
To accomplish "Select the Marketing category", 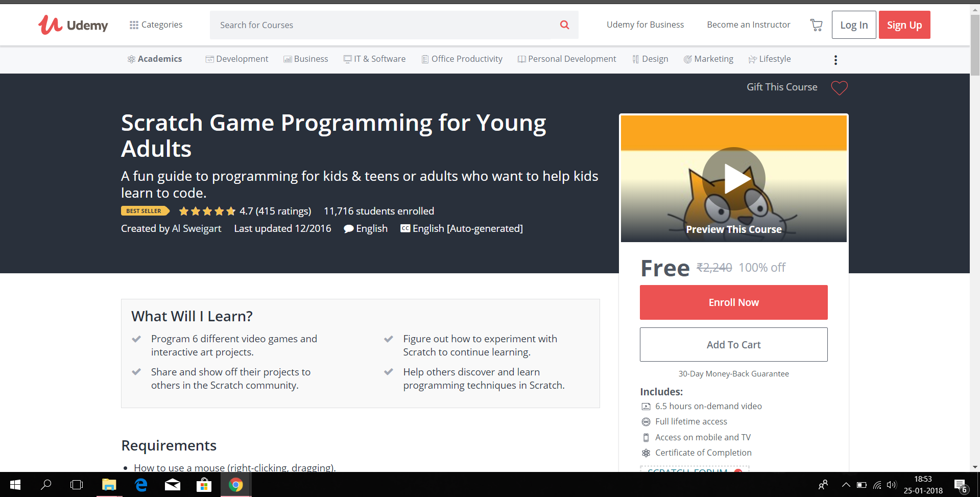I will pos(708,59).
